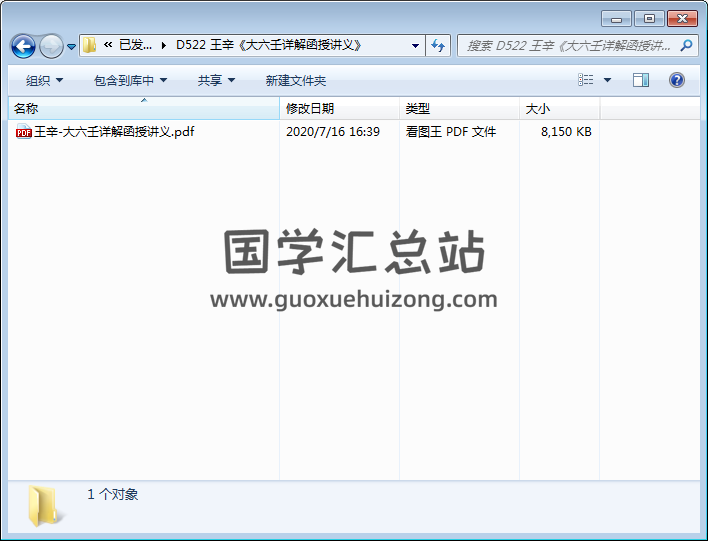The width and height of the screenshot is (708, 541).
Task: Refresh the folder with the refresh button
Action: tap(438, 46)
